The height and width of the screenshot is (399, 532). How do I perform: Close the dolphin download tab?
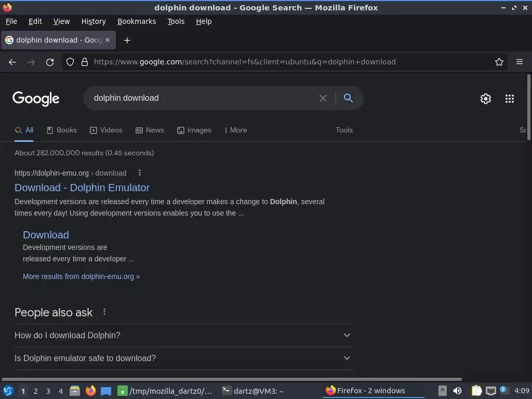(108, 40)
